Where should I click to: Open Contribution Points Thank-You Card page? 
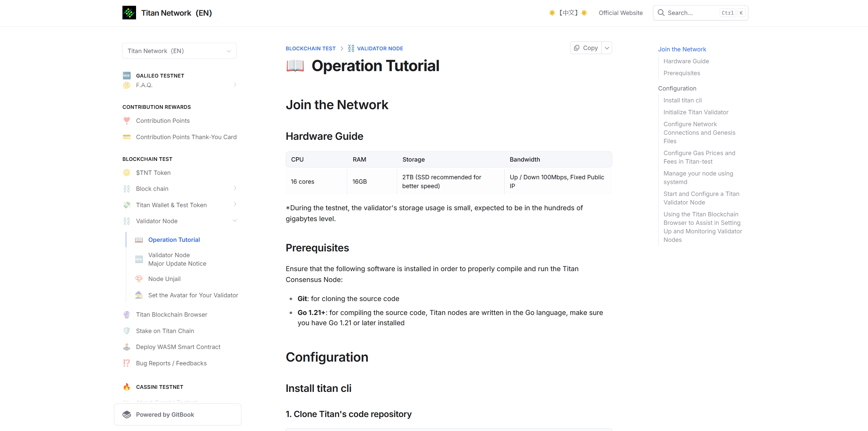point(186,137)
